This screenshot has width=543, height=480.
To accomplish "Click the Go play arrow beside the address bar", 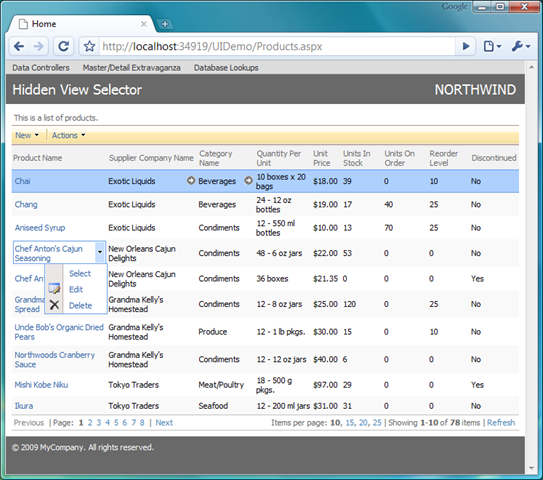I will click(x=466, y=46).
